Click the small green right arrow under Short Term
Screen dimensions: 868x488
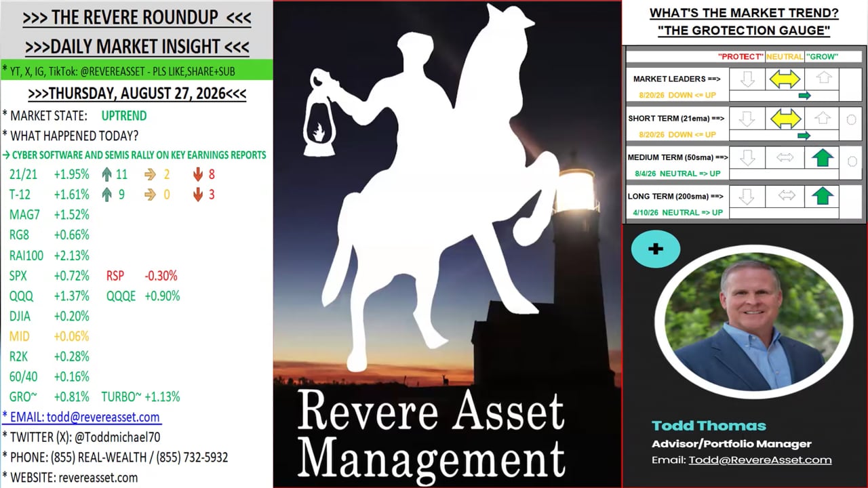point(804,136)
